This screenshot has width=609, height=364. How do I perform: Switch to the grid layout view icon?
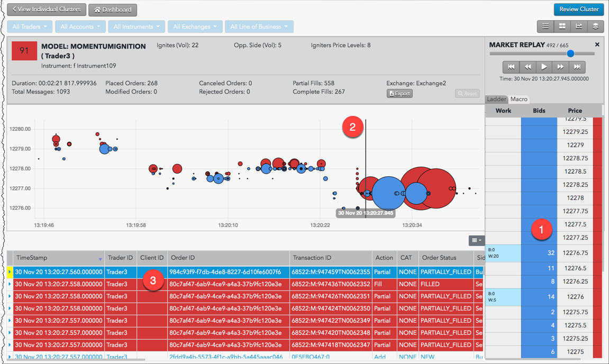(562, 26)
